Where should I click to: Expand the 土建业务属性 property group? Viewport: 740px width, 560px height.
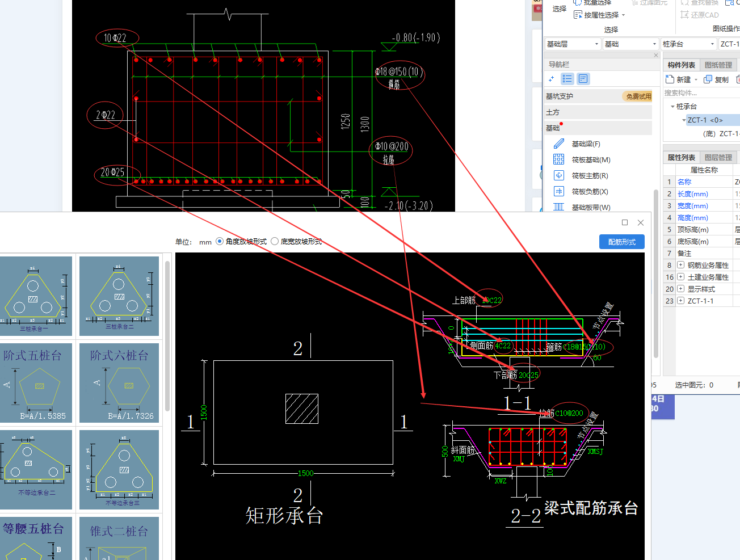680,277
